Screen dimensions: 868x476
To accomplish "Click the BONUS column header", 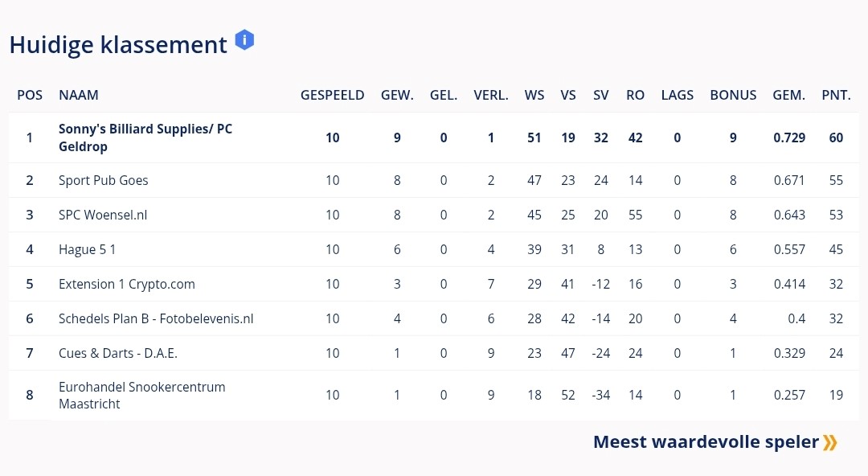I will [733, 96].
